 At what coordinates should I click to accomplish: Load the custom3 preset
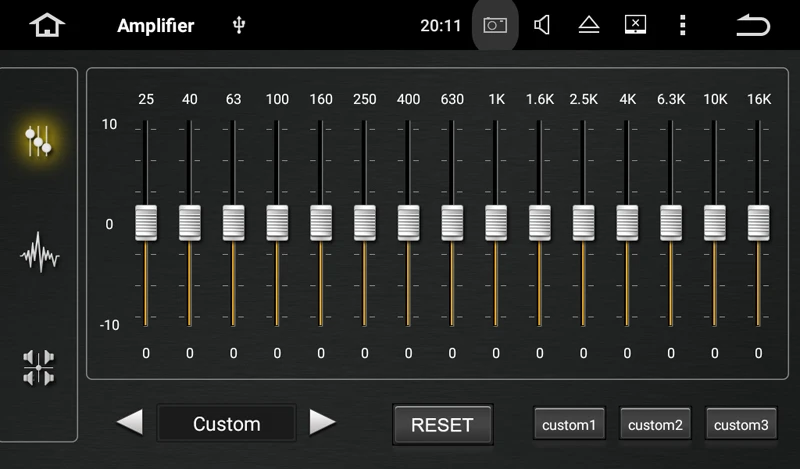click(741, 424)
